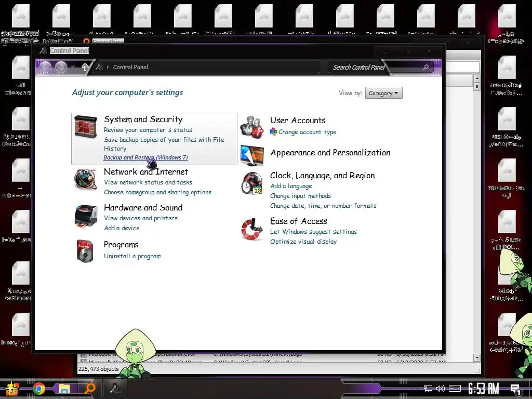Open the Action Center notifications icon
Viewport: 532px width, 399px height.
516,389
